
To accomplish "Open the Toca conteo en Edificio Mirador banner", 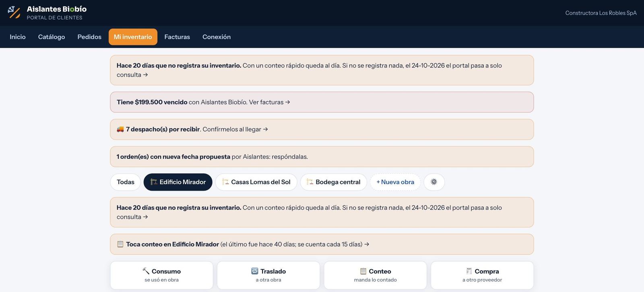I will click(x=322, y=244).
